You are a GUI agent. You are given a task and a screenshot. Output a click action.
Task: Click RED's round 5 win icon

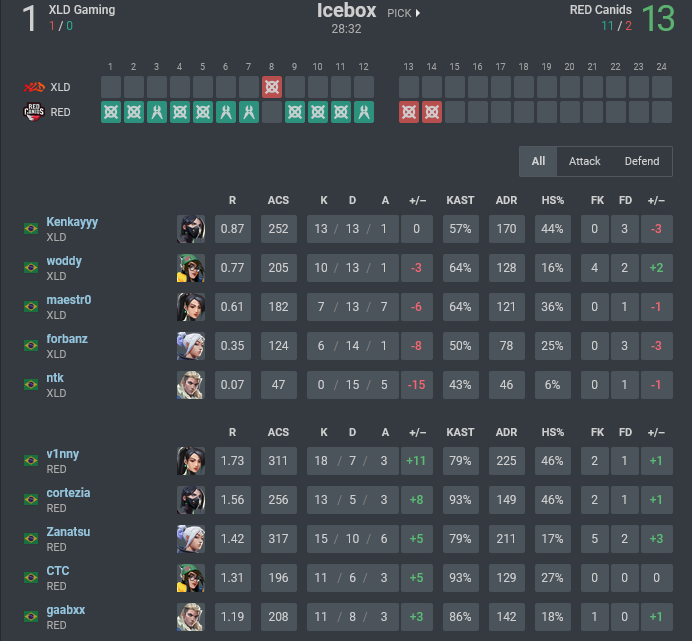[x=203, y=112]
